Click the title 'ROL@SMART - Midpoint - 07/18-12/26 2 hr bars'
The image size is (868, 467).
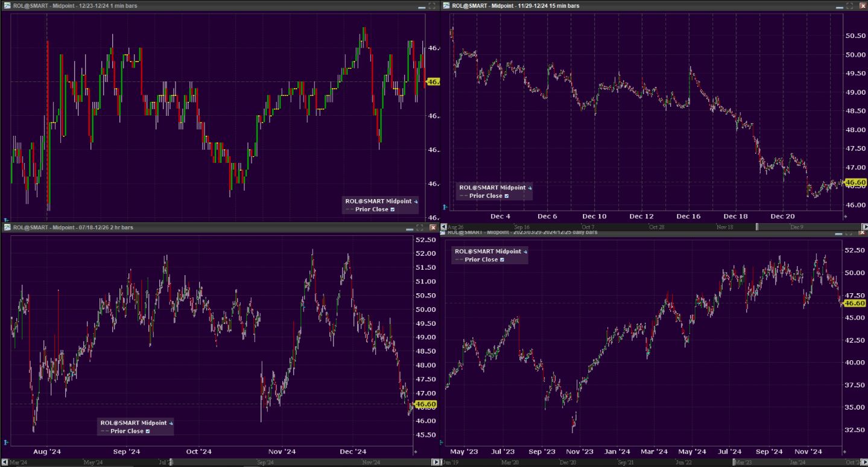73,227
